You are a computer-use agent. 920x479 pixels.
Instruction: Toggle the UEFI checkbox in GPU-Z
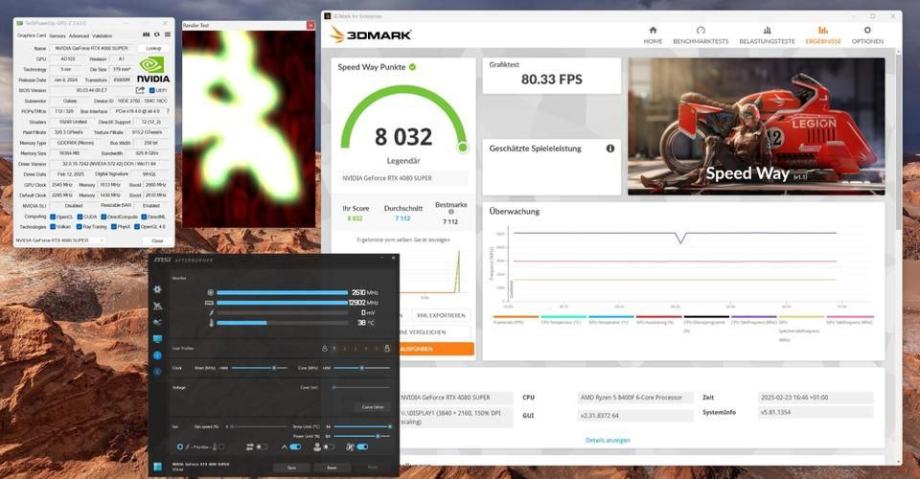click(151, 90)
